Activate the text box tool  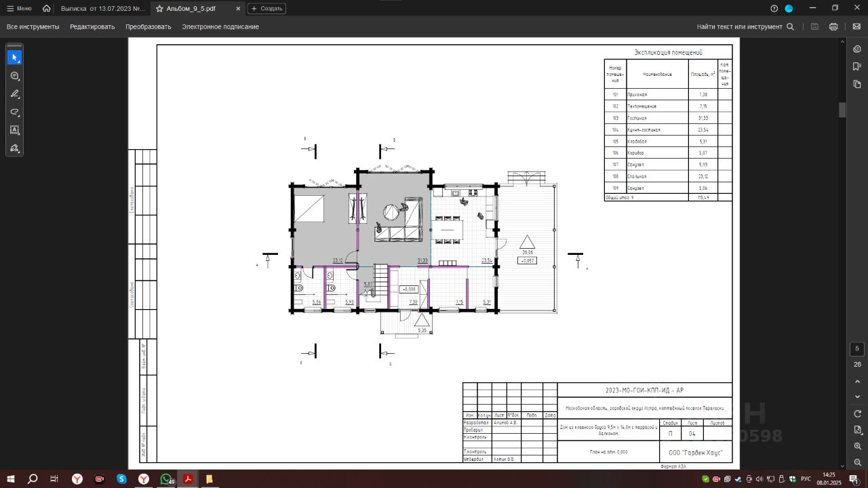pos(14,130)
